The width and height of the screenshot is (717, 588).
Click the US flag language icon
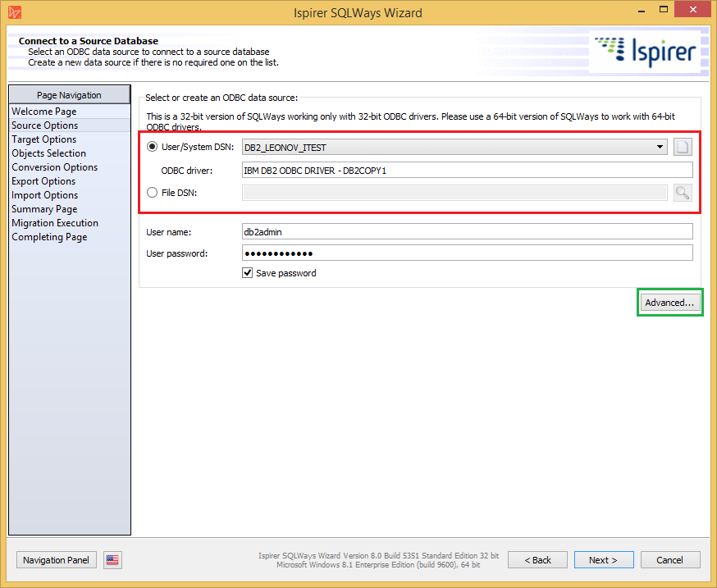112,560
